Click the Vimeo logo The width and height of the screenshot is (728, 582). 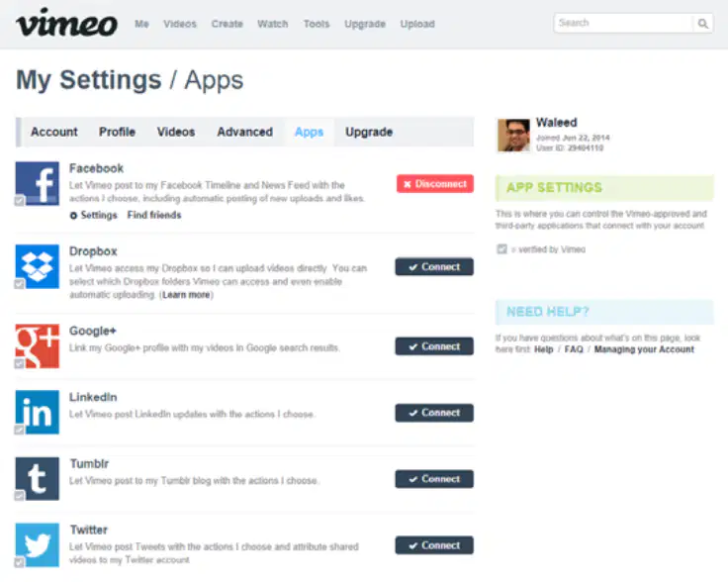(67, 23)
